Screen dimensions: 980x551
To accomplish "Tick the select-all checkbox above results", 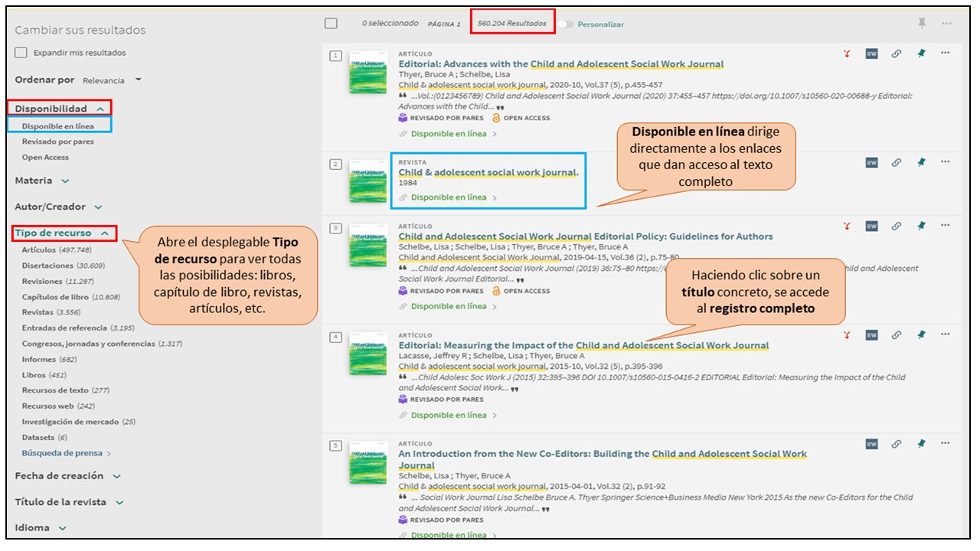I will pos(331,24).
